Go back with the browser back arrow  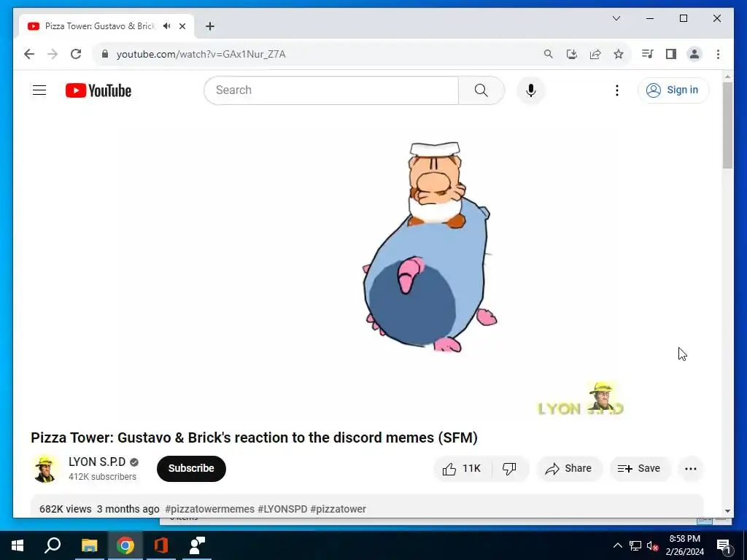(29, 54)
